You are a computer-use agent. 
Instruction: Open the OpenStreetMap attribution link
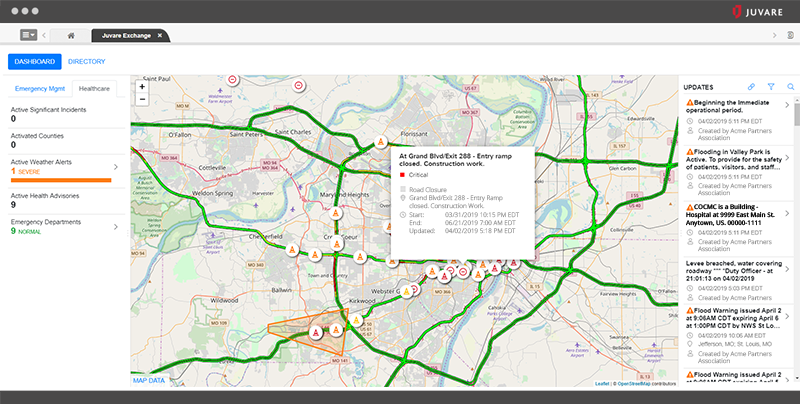(x=634, y=384)
